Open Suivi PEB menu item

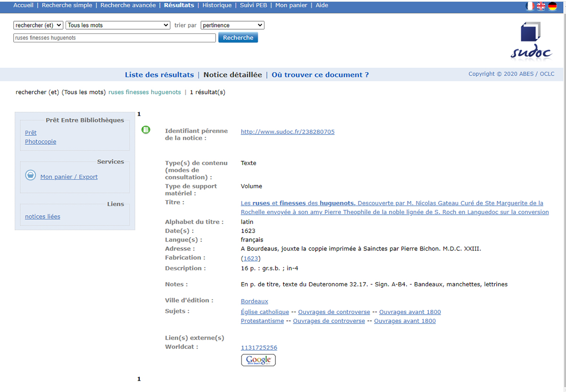pyautogui.click(x=253, y=5)
